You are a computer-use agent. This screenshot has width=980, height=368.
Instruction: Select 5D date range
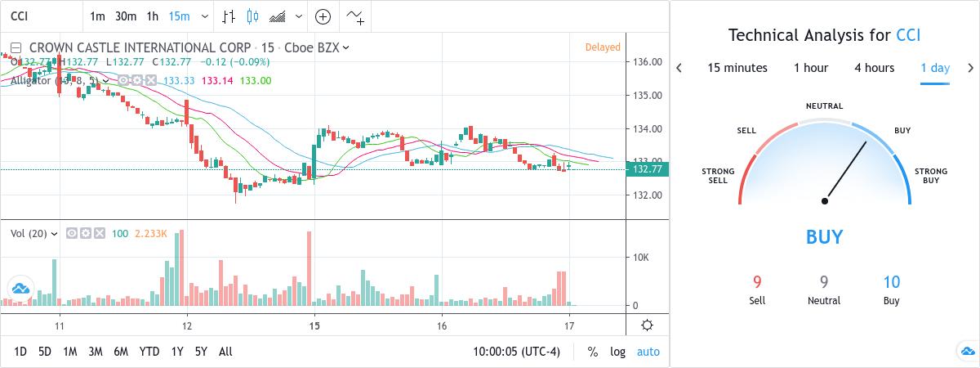coord(45,352)
